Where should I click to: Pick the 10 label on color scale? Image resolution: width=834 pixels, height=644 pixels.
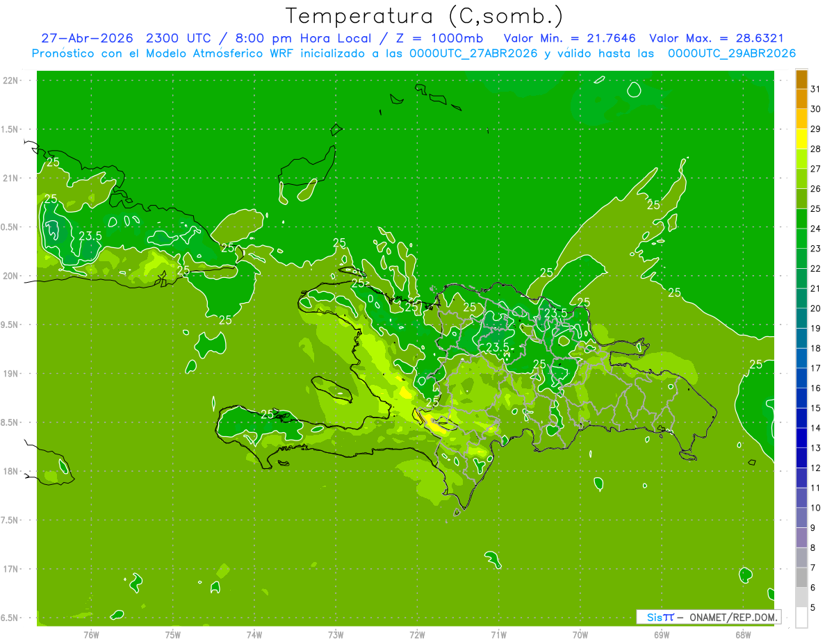[816, 508]
